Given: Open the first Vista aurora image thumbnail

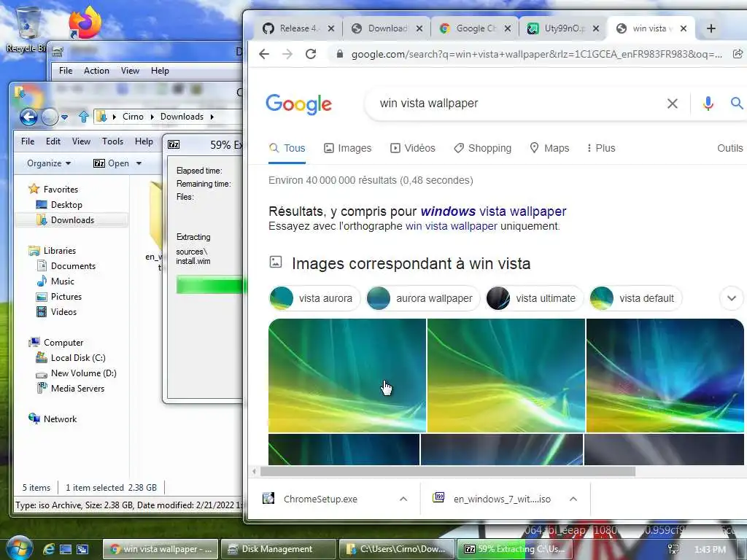Looking at the screenshot, I should click(x=347, y=376).
